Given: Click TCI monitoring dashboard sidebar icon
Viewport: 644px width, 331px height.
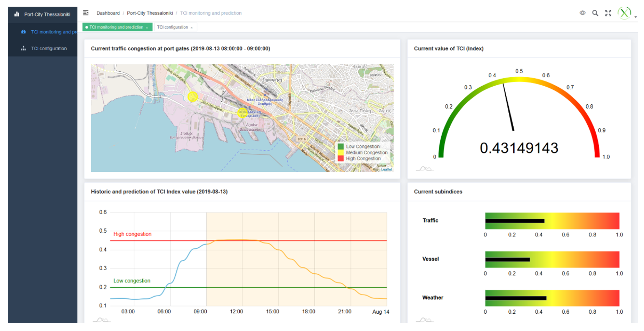Looking at the screenshot, I should click(x=23, y=32).
